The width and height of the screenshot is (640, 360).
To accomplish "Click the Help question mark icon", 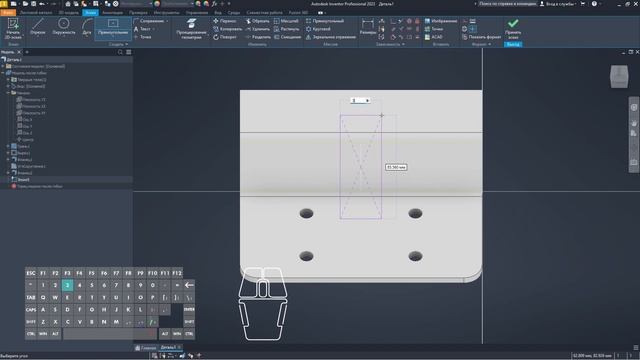I will (x=594, y=4).
